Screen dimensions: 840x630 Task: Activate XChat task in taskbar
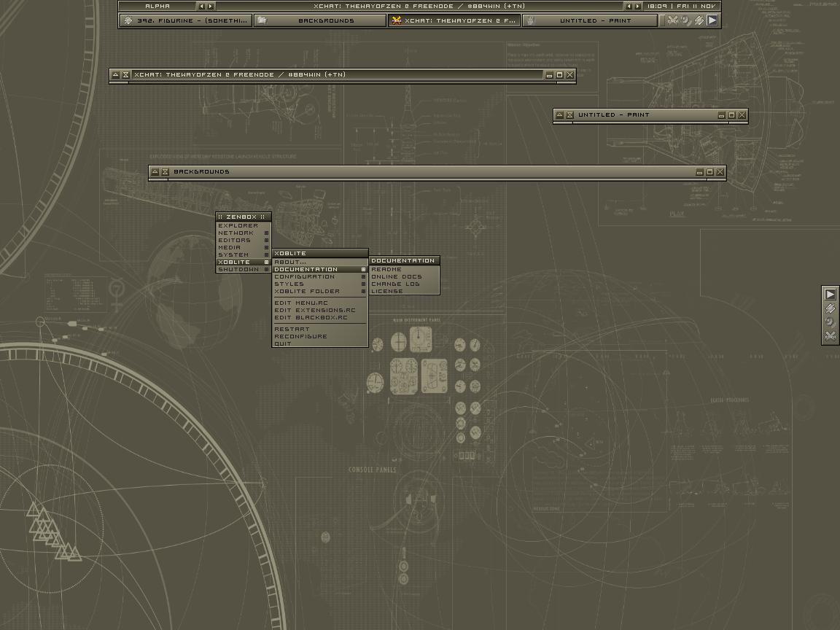454,20
